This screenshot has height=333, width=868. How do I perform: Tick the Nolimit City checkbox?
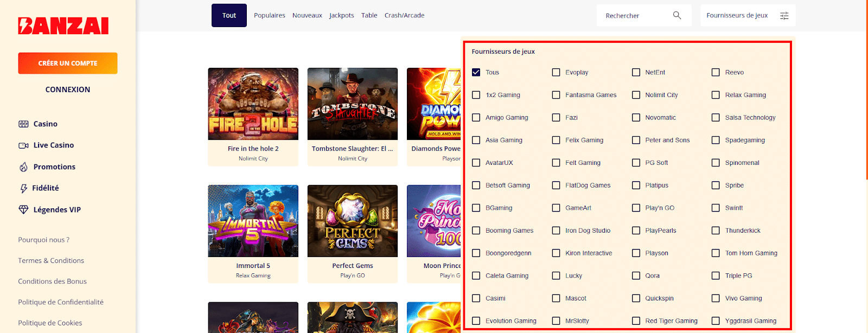pos(636,95)
